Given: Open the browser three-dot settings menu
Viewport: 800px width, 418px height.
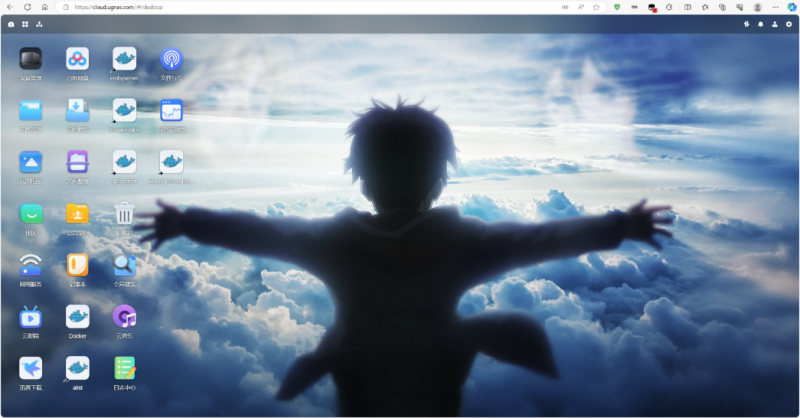Looking at the screenshot, I should 776,7.
